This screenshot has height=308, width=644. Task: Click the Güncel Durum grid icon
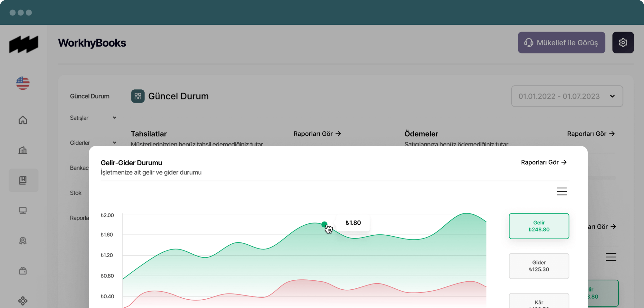(138, 96)
